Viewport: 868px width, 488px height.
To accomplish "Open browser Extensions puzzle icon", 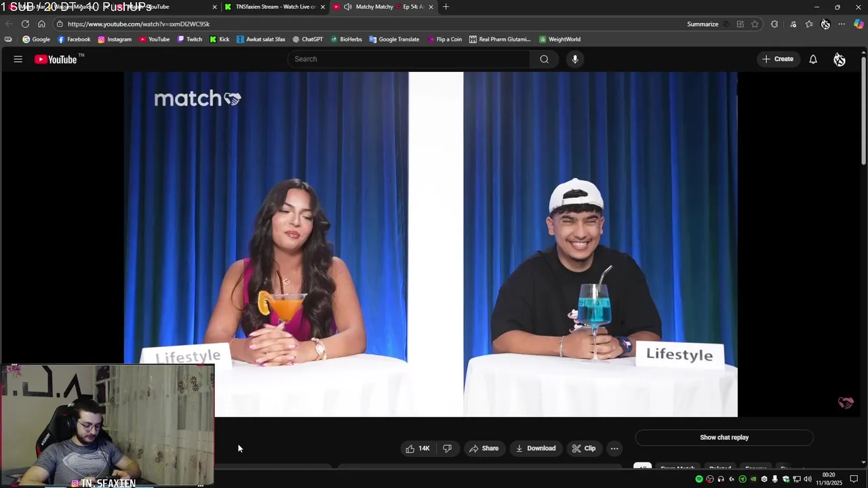I will point(774,24).
